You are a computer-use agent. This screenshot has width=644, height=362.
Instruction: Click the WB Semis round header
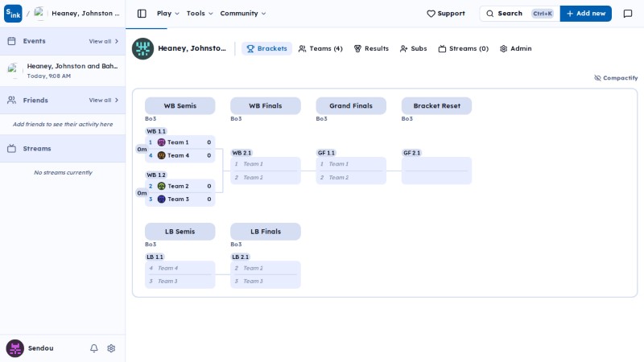point(180,105)
